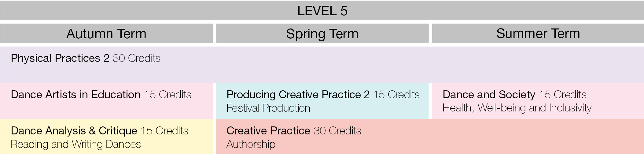The width and height of the screenshot is (644, 154).
Task: Select the Summer Term column header
Action: [538, 34]
